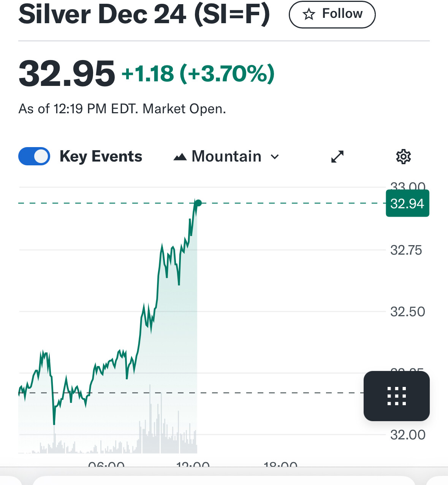Open full-screen chart with the diagonal arrows icon
Screen dimensions: 448x485
point(337,157)
